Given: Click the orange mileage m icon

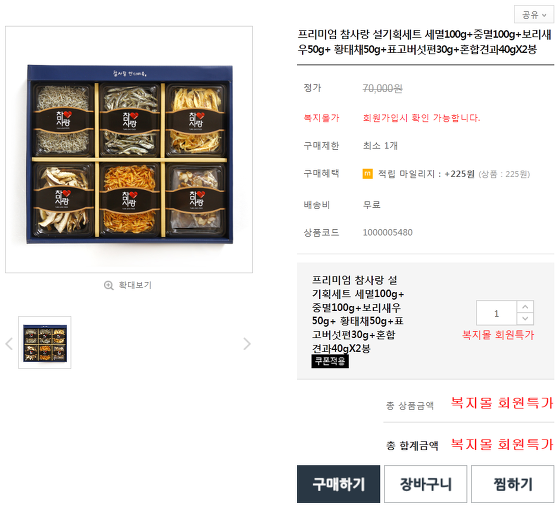Looking at the screenshot, I should pyautogui.click(x=368, y=174).
